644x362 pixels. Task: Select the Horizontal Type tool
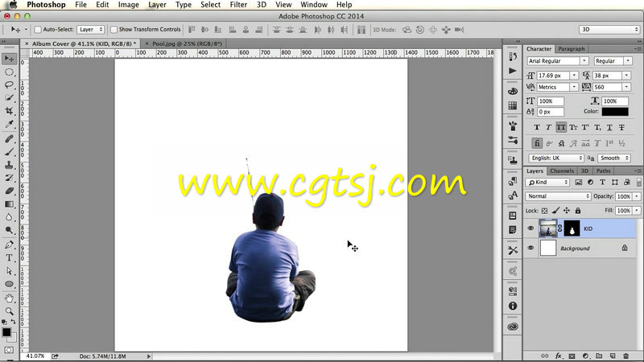tap(9, 257)
